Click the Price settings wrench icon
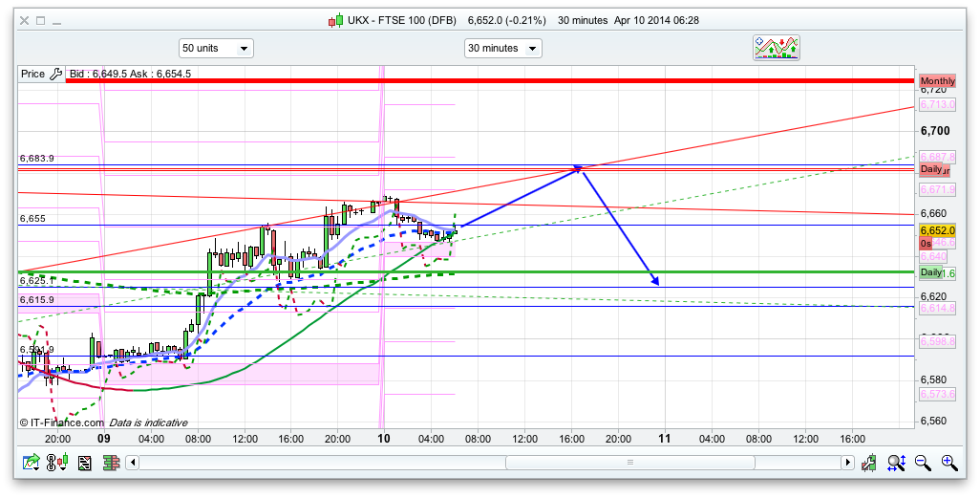Viewport: 980px width, 498px height. (55, 74)
